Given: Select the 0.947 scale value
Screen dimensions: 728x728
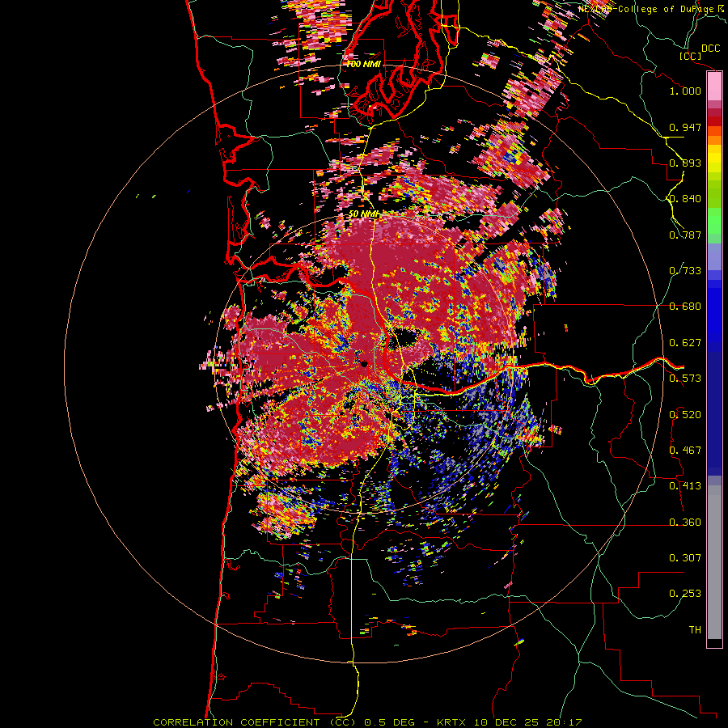Looking at the screenshot, I should pos(685,127).
